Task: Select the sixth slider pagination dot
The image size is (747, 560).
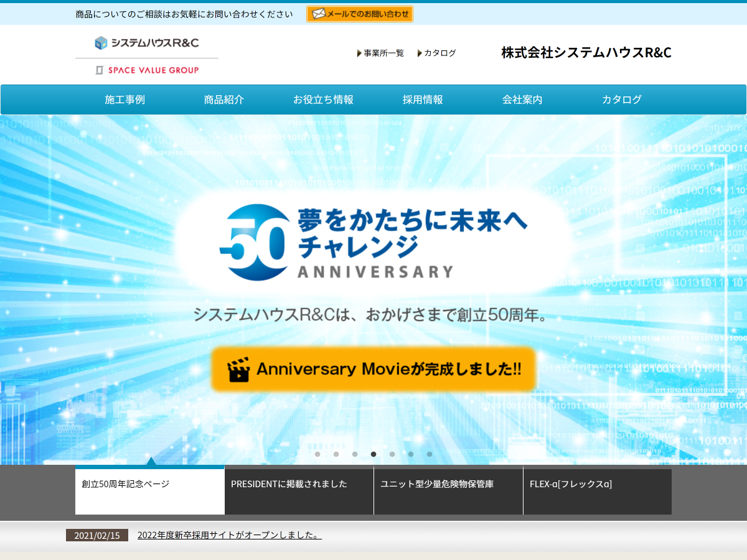Action: (x=411, y=454)
